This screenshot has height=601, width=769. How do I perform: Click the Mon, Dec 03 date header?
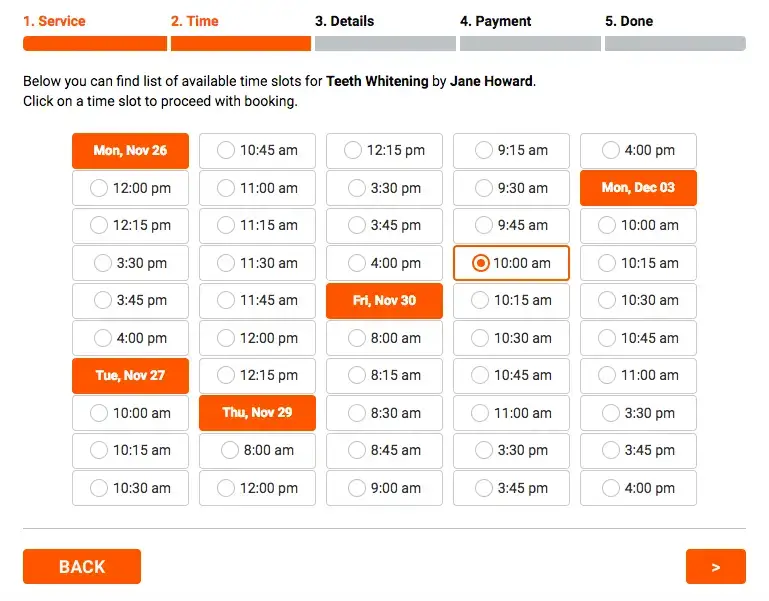638,188
